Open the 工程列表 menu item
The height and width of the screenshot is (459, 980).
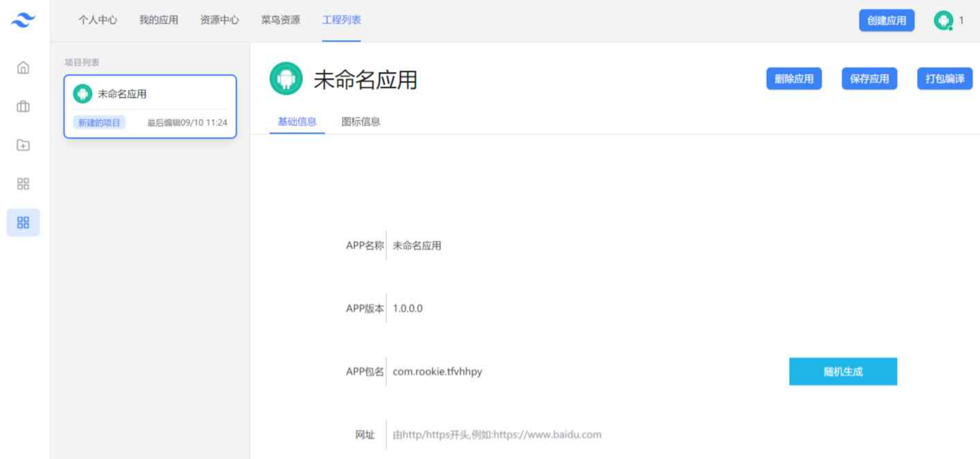coord(341,20)
